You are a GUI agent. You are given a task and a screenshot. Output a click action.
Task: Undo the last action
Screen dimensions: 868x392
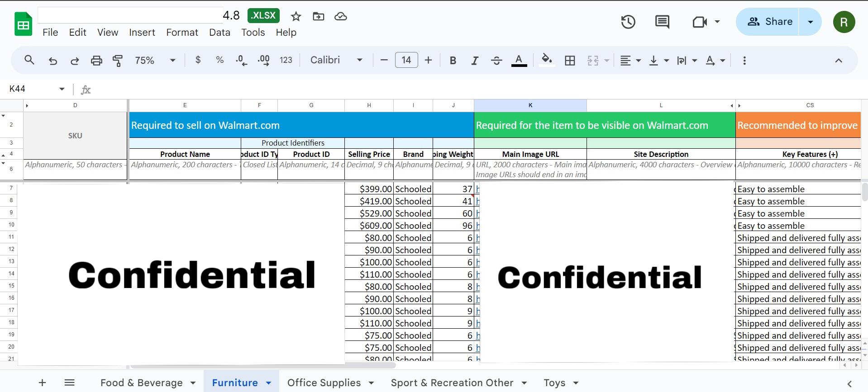pos(53,61)
